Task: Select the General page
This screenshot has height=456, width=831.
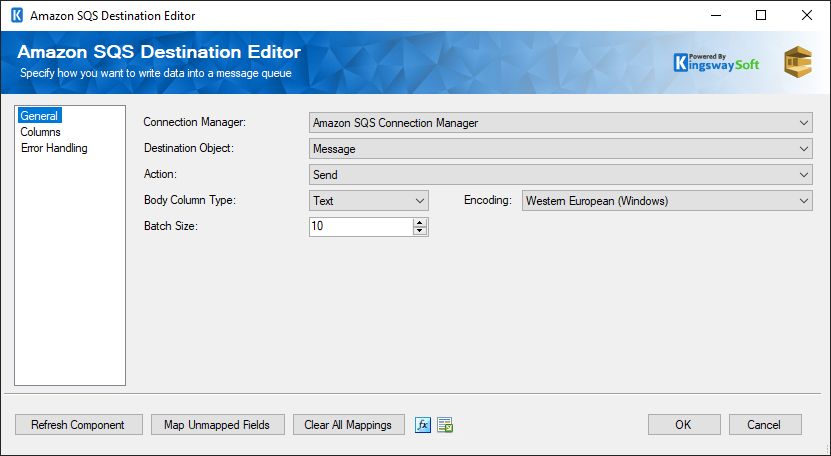Action: pos(39,116)
